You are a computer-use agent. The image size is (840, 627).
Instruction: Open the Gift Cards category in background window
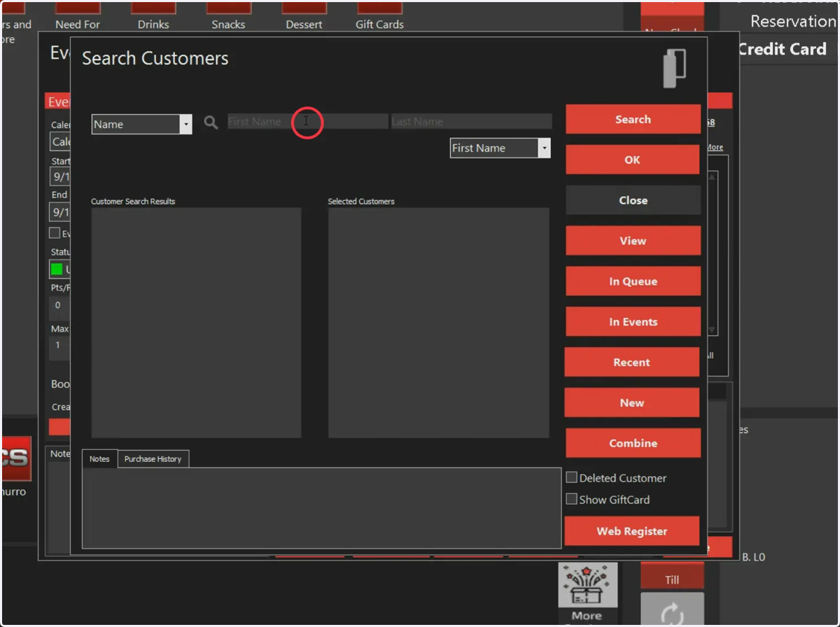coord(379,15)
